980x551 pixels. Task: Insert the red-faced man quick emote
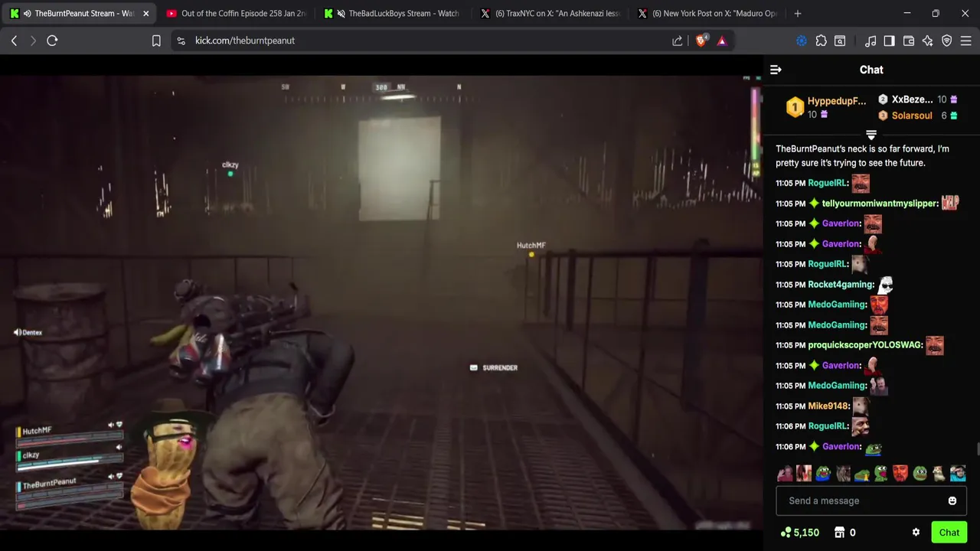(x=900, y=474)
